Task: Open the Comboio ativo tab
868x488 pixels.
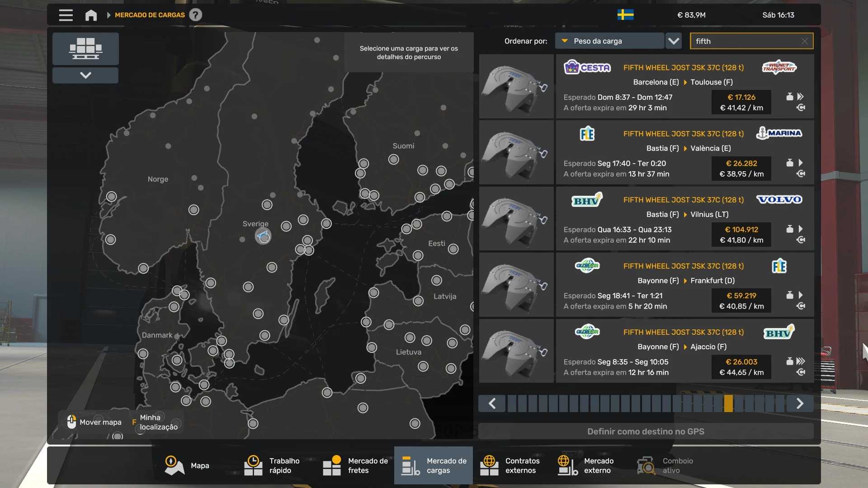Action: [670, 465]
